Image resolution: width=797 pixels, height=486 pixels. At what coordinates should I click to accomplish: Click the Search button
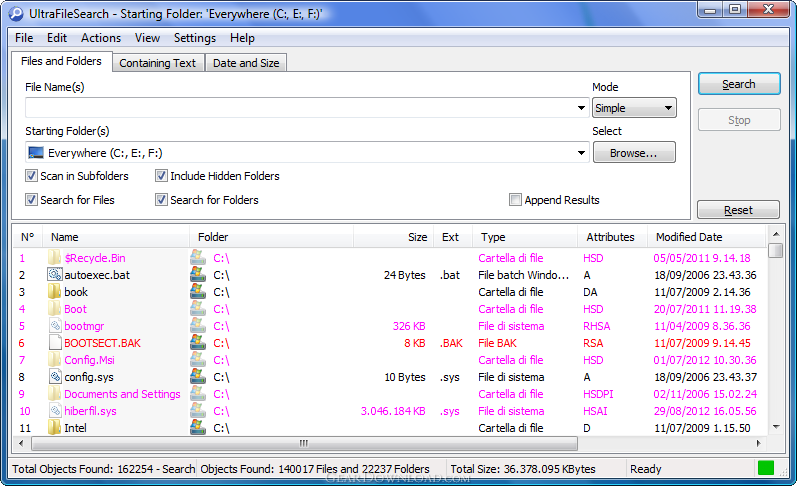[739, 84]
